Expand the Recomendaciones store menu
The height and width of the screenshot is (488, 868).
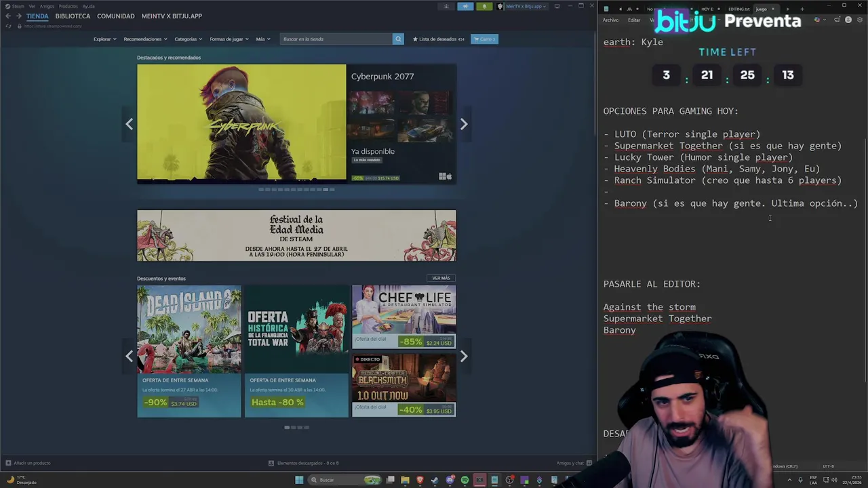click(x=145, y=39)
